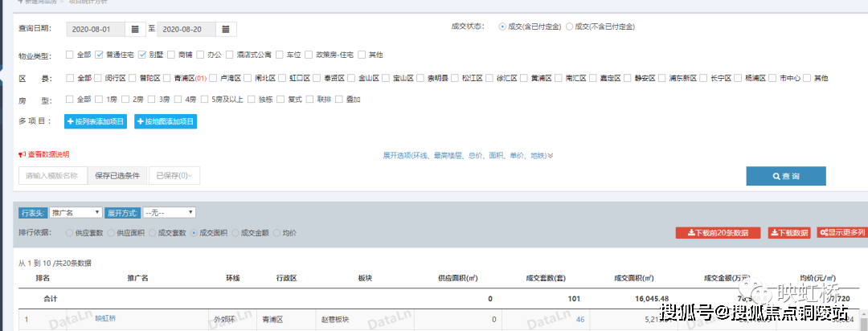This screenshot has width=868, height=331.
Task: Check 独栋 room type checkbox
Action: click(252, 100)
